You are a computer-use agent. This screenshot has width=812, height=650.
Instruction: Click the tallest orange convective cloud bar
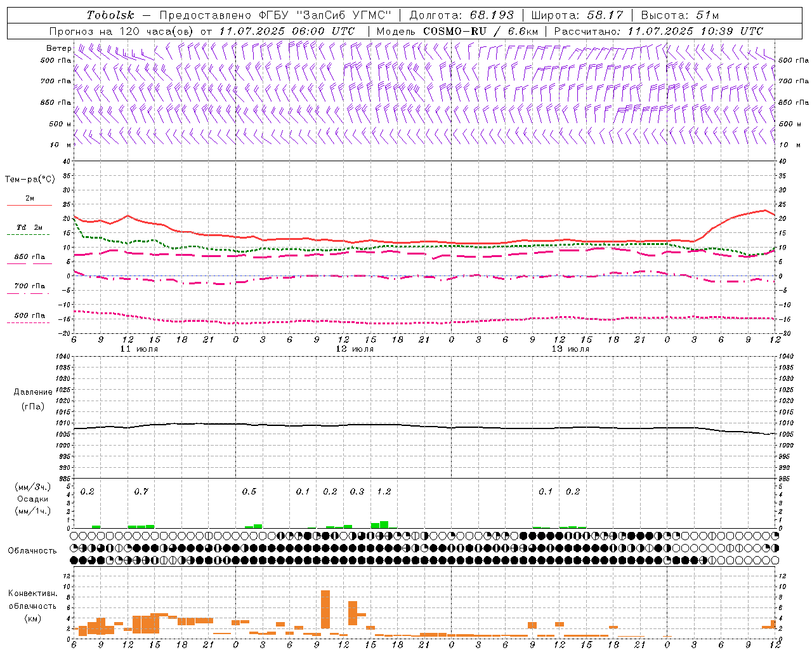click(325, 609)
